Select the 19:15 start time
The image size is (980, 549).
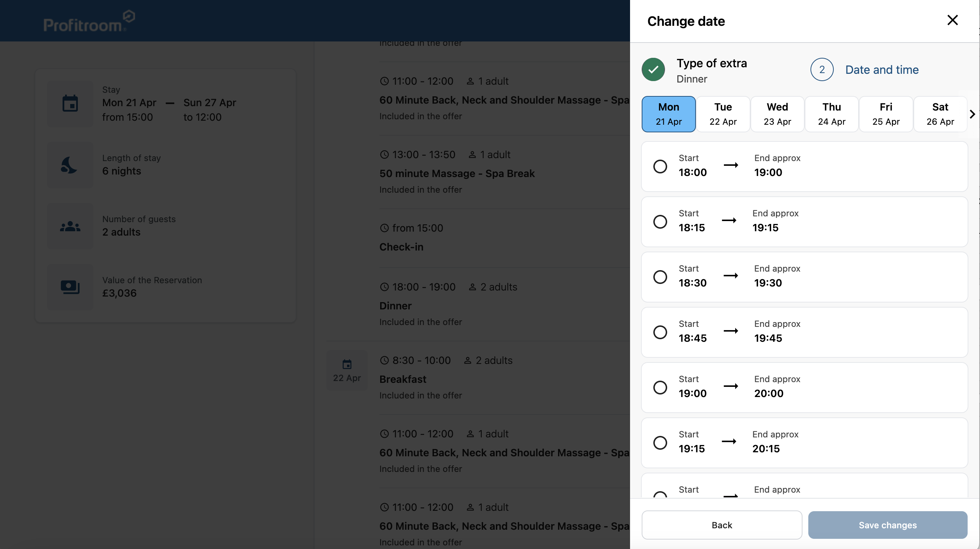pyautogui.click(x=660, y=442)
